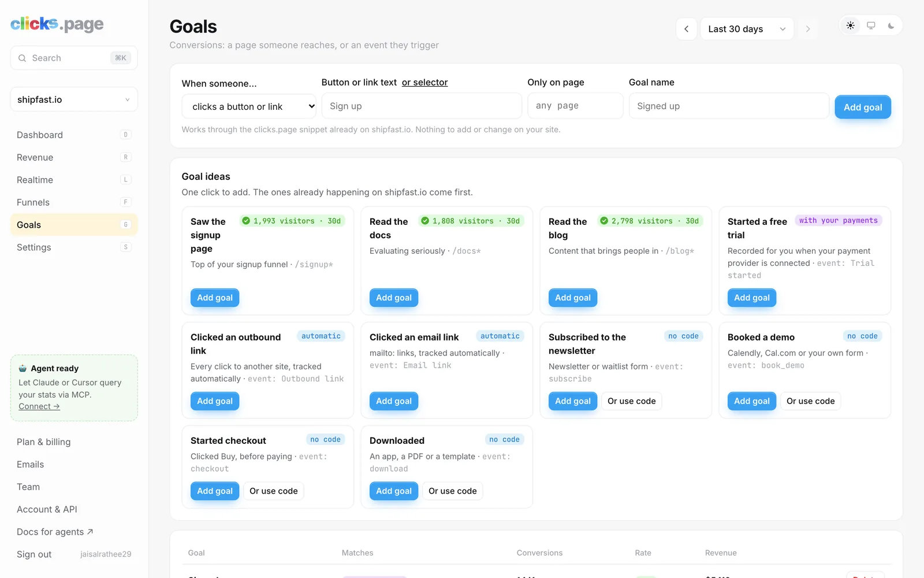Open Realtime in the sidebar
This screenshot has height=578, width=924.
74,180
